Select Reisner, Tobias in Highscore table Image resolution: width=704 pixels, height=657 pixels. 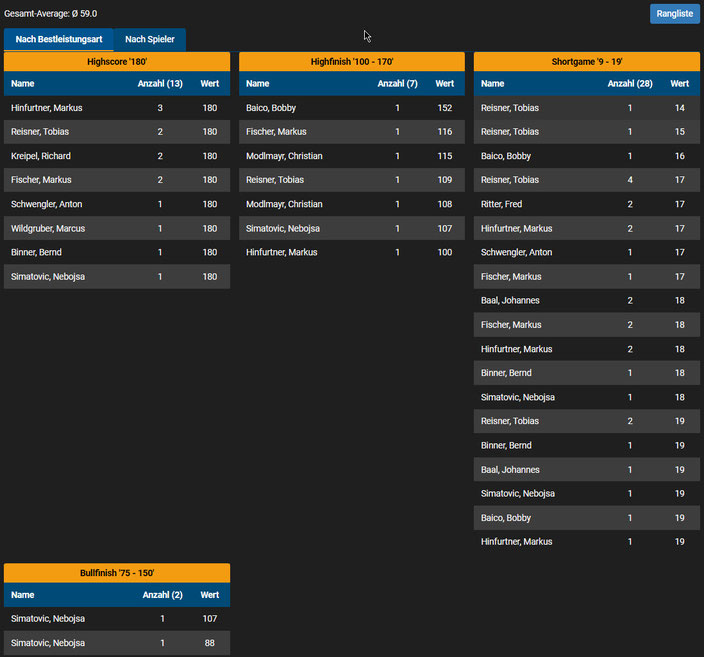pyautogui.click(x=117, y=132)
